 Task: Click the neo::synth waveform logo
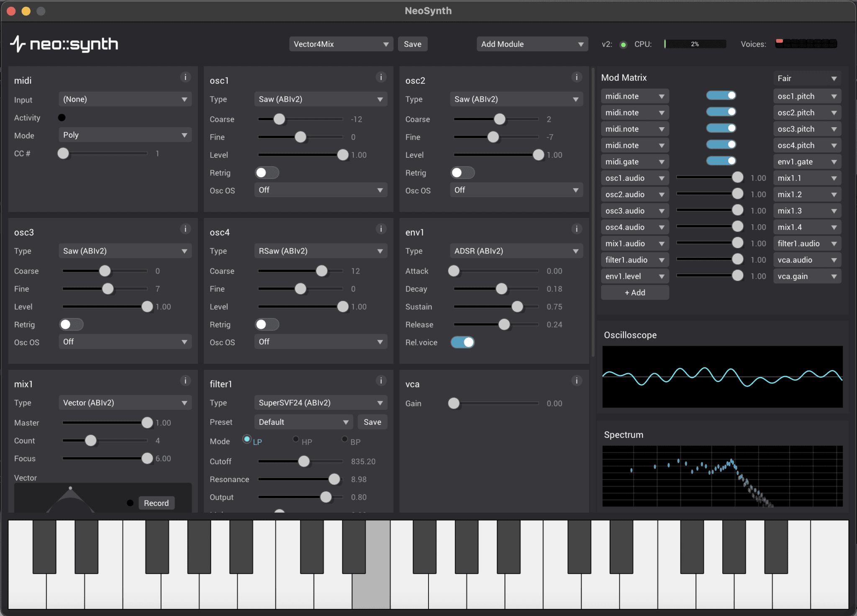coord(18,44)
